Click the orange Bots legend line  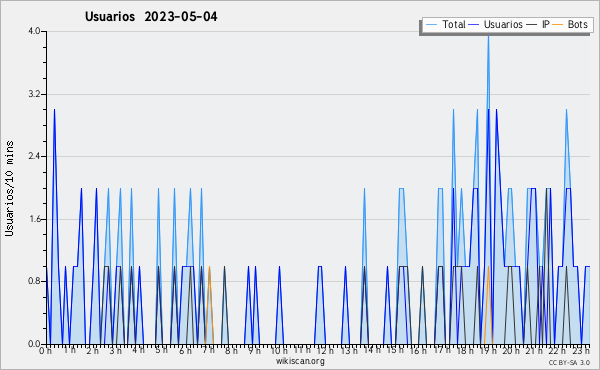click(558, 25)
